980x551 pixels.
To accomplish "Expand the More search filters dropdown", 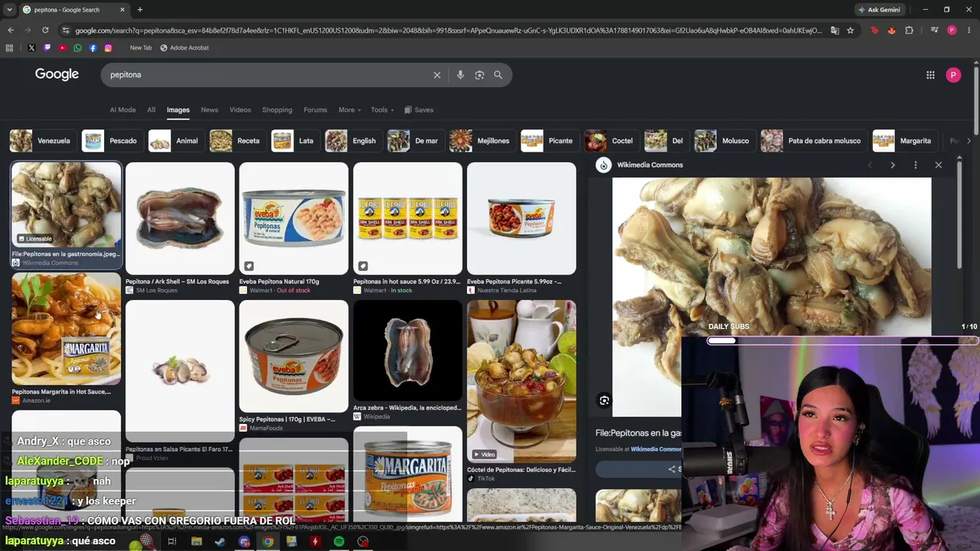I will pos(350,110).
